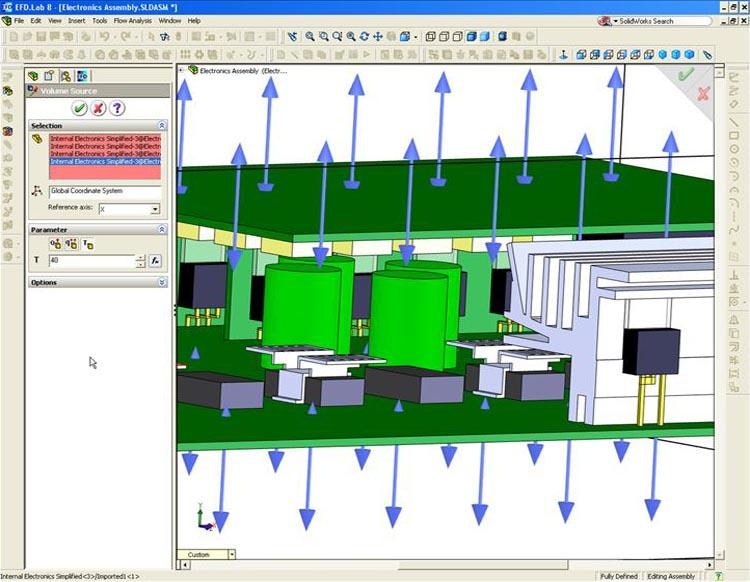Open the Flow Analysis menu
The width and height of the screenshot is (750, 582).
[x=133, y=20]
